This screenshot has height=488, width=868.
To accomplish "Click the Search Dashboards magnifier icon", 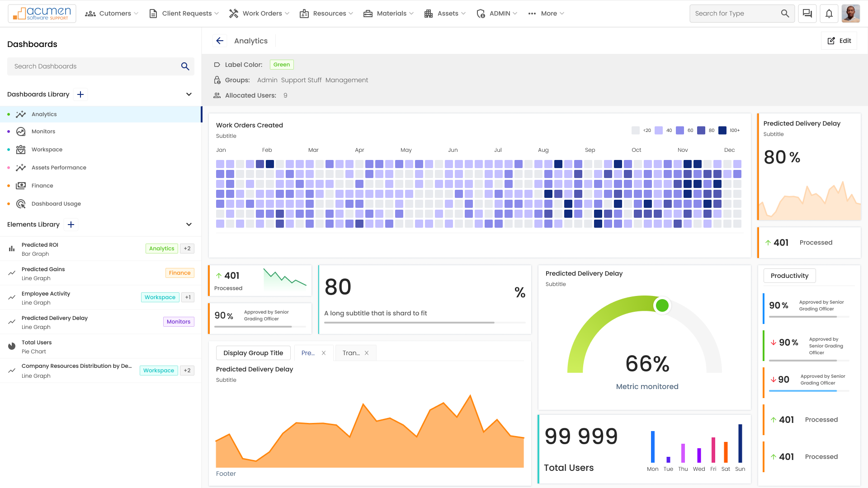I will pos(185,66).
